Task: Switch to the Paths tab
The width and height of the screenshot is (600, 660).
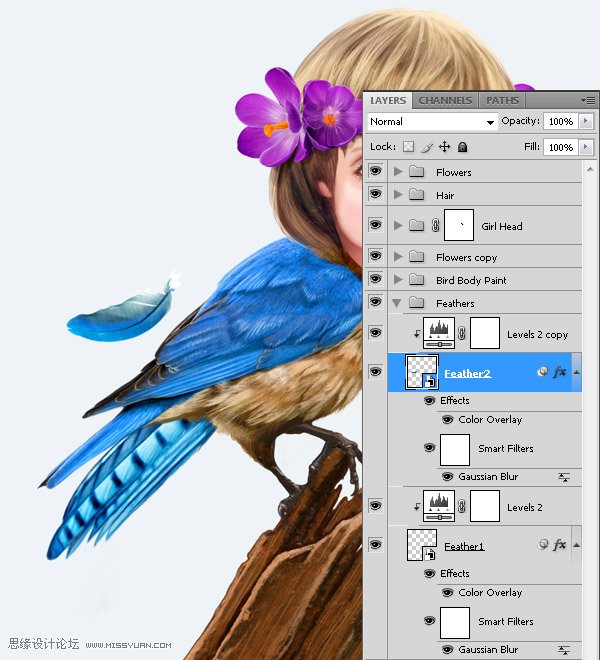Action: coord(502,100)
